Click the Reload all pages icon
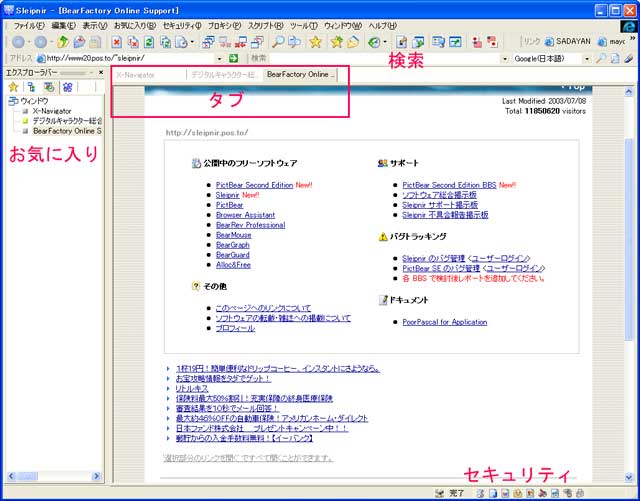This screenshot has width=640, height=501. coord(165,42)
